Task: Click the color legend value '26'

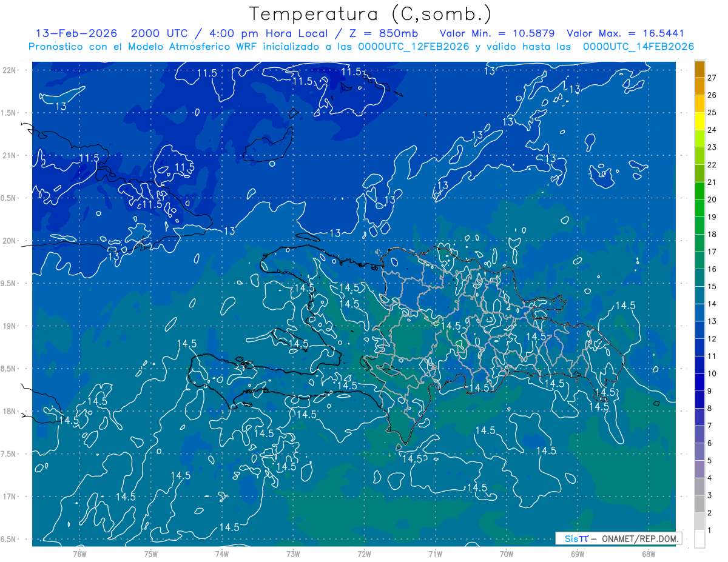Action: tap(713, 95)
